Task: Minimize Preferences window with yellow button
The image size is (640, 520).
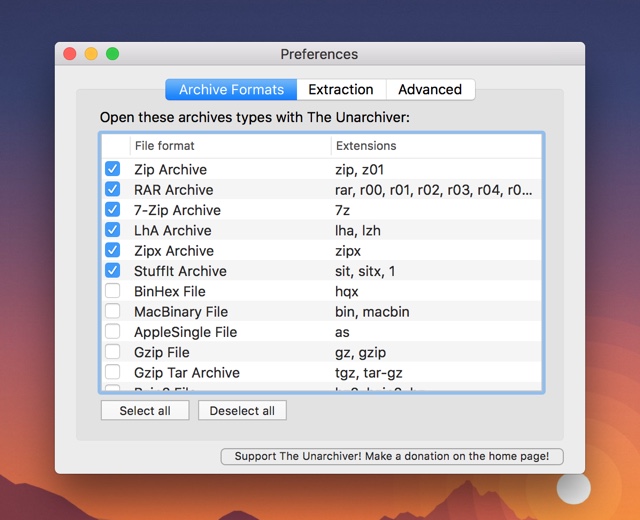Action: [x=91, y=53]
